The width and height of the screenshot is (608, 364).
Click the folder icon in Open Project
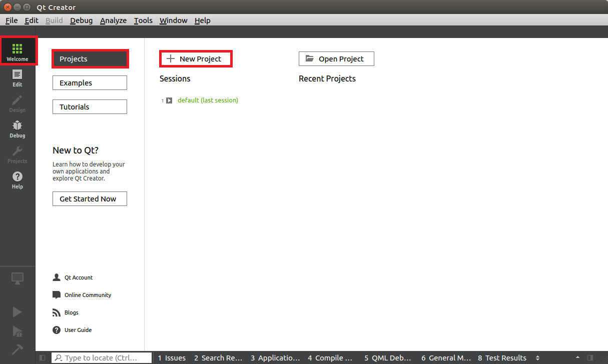pyautogui.click(x=310, y=58)
